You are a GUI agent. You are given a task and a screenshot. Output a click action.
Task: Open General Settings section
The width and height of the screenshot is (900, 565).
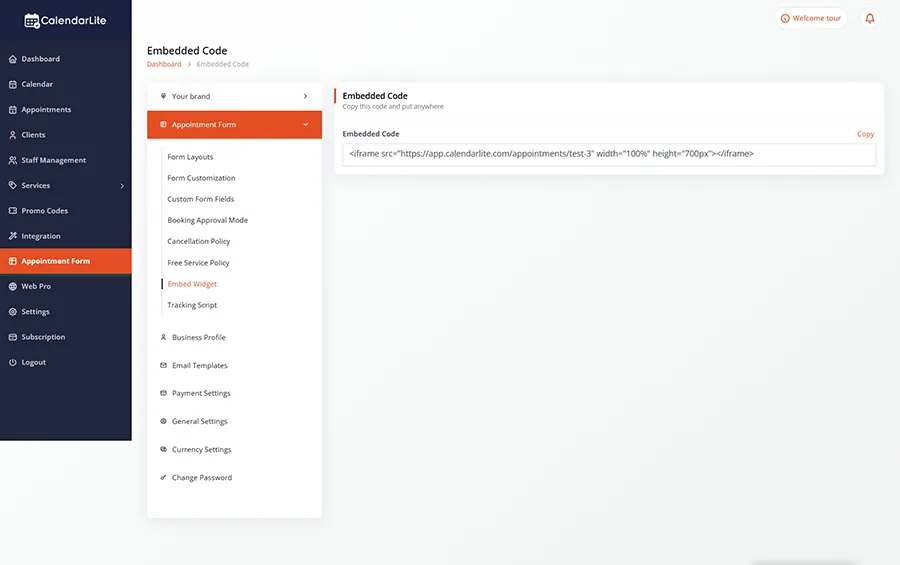[x=200, y=421]
